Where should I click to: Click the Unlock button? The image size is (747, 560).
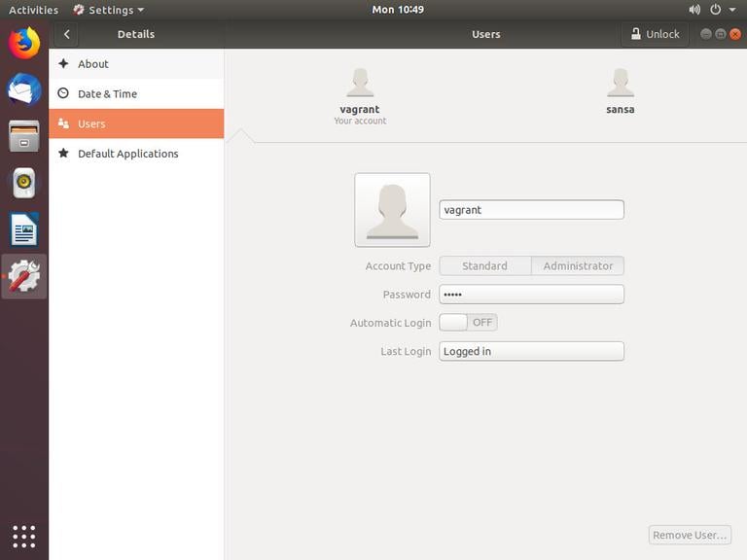pyautogui.click(x=655, y=34)
